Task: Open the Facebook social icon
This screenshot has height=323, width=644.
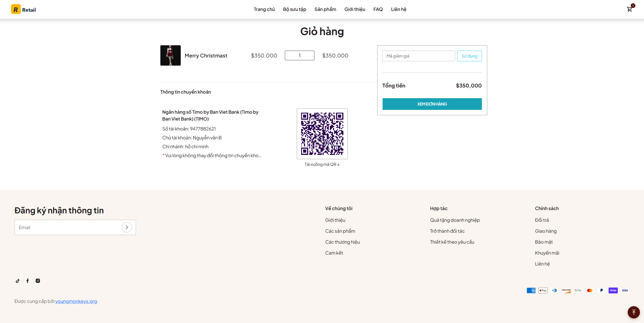Action: 27,281
